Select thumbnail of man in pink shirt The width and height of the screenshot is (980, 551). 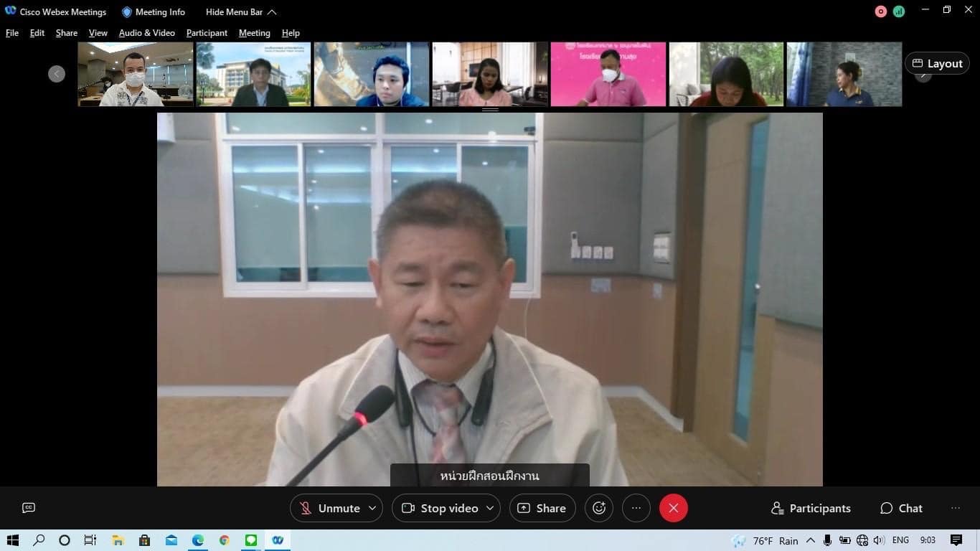(x=608, y=74)
